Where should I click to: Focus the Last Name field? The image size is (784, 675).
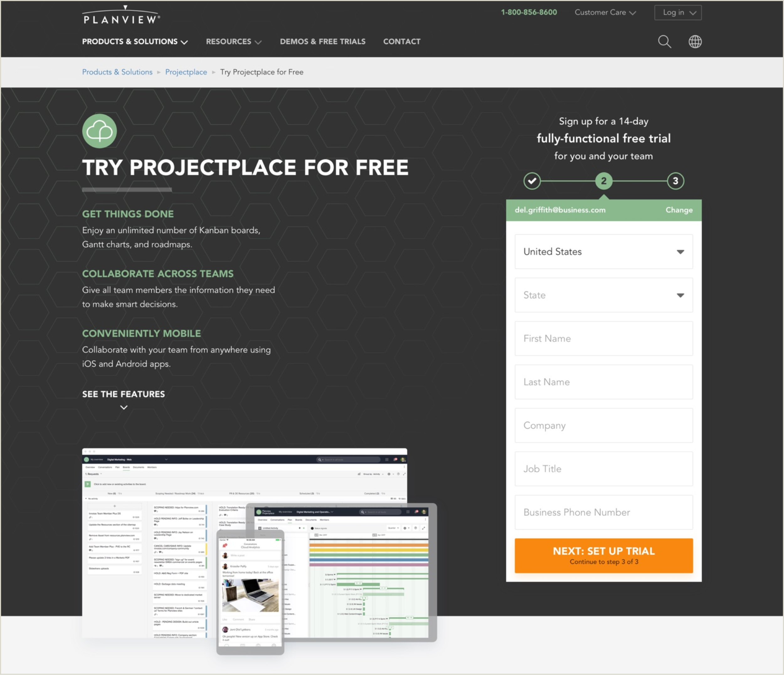tap(603, 382)
